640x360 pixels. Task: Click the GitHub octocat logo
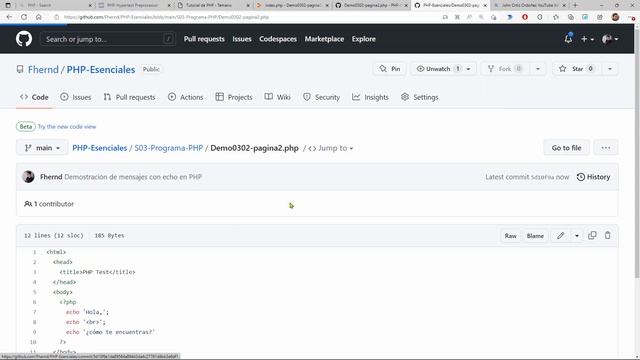coord(24,39)
